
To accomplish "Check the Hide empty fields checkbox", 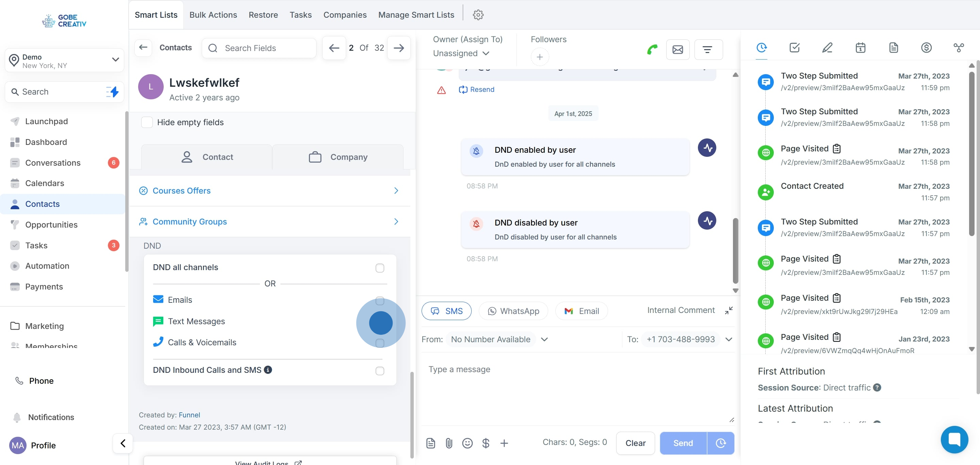I will coord(147,122).
